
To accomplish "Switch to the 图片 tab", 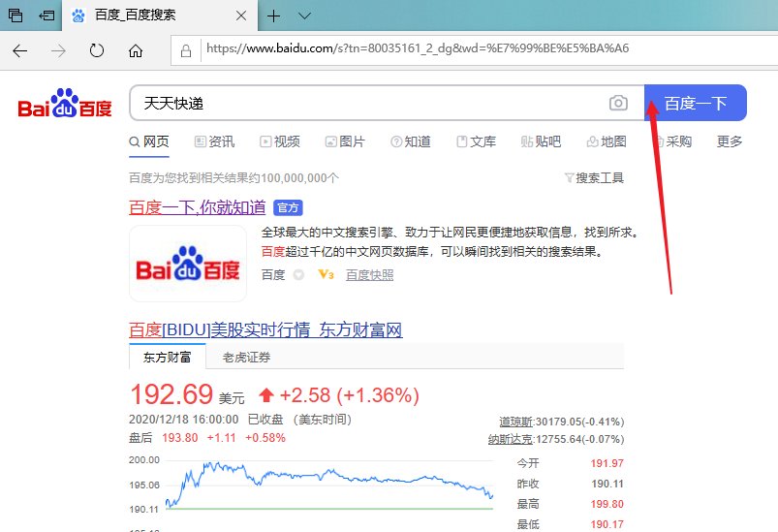I will click(x=345, y=141).
